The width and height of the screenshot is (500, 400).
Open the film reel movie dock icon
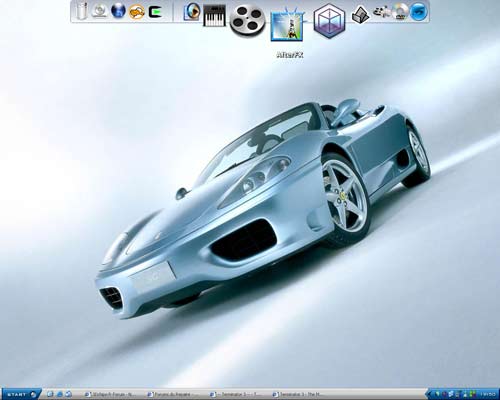click(247, 20)
